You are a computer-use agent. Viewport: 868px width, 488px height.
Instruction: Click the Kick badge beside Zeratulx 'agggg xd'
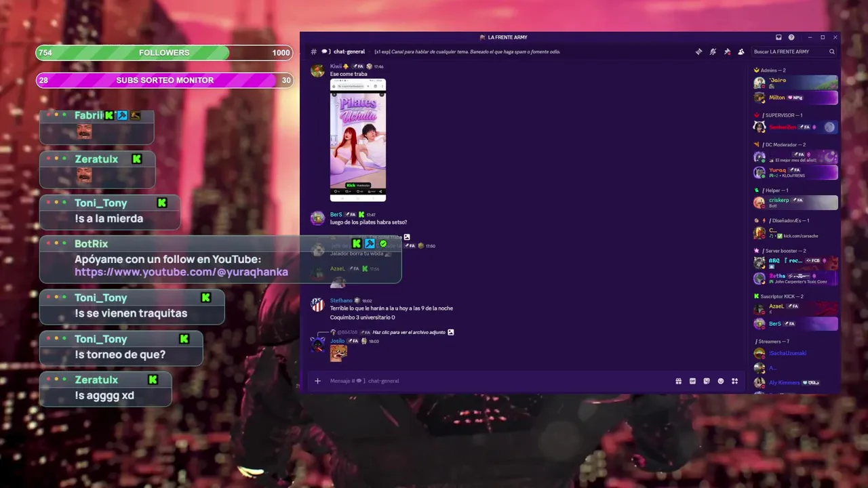click(153, 380)
